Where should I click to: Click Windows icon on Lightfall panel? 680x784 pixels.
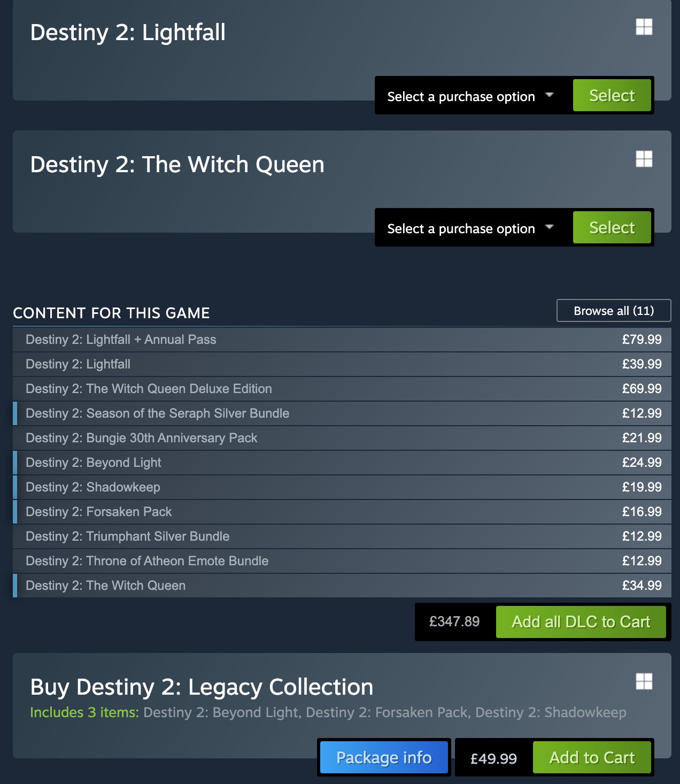click(x=644, y=27)
